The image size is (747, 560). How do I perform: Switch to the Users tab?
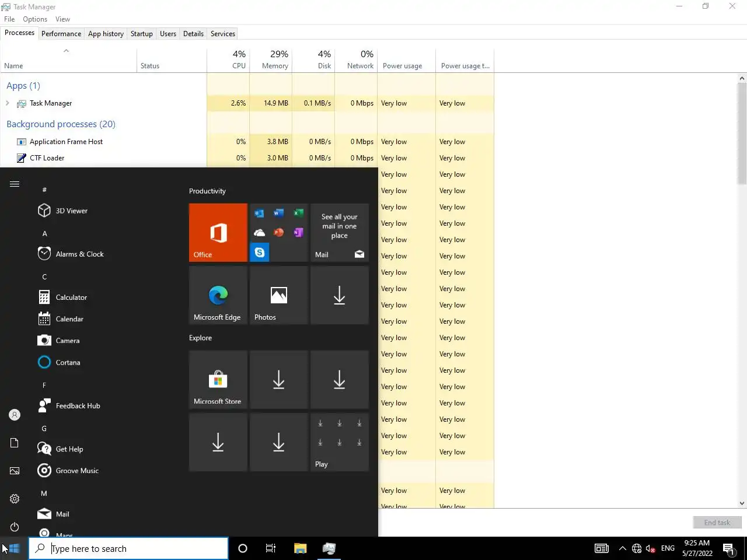(x=168, y=34)
